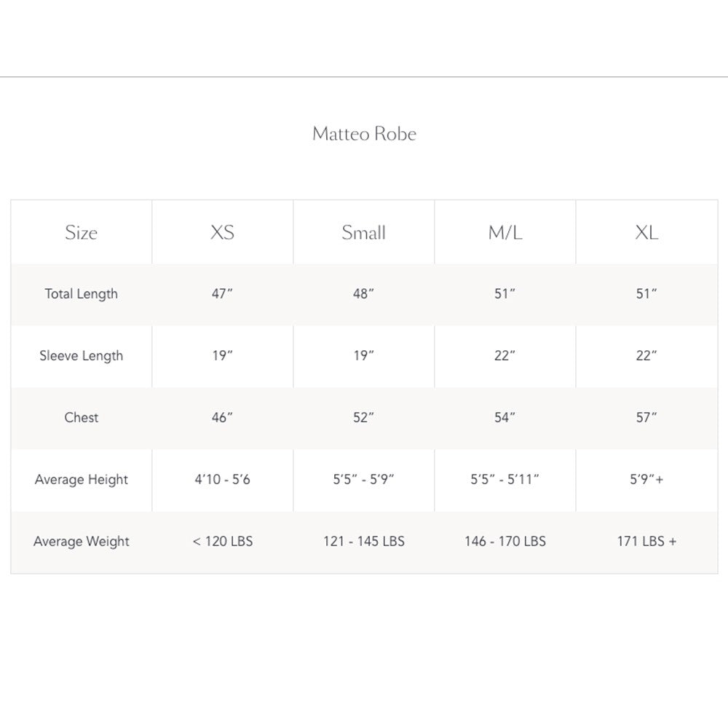The image size is (728, 728).
Task: Select the 48″ Small total length cell
Action: (x=363, y=294)
